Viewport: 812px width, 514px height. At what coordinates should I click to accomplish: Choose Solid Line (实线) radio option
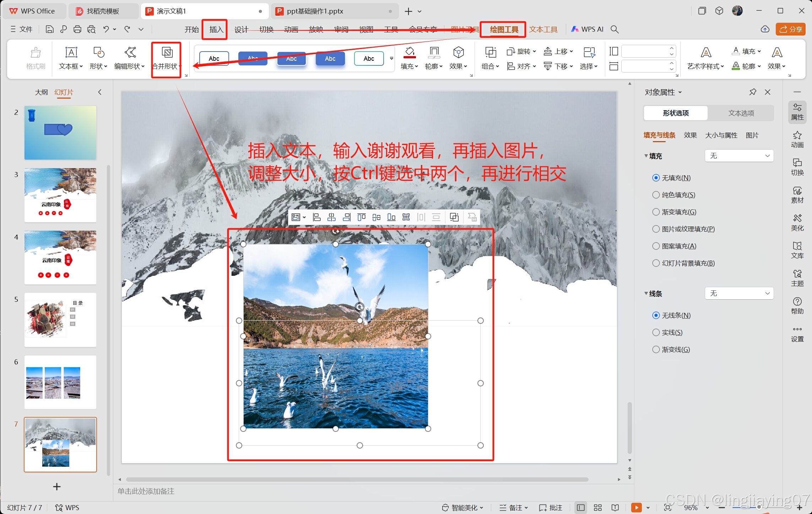[x=656, y=332]
